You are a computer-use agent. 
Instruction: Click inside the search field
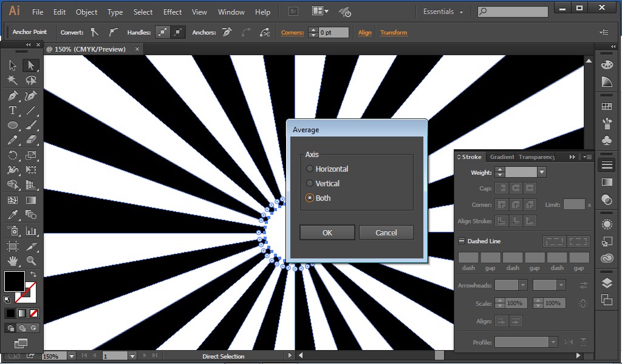click(513, 11)
